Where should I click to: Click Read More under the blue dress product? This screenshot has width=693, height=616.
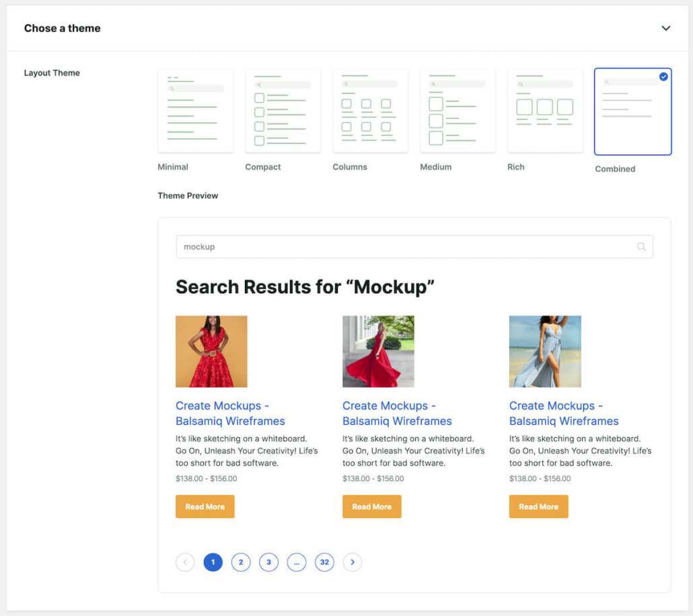click(538, 506)
